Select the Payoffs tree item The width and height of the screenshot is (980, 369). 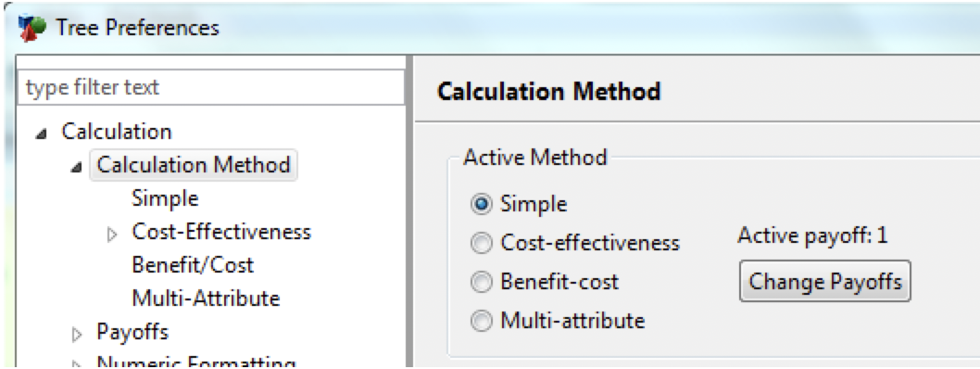coord(132,332)
